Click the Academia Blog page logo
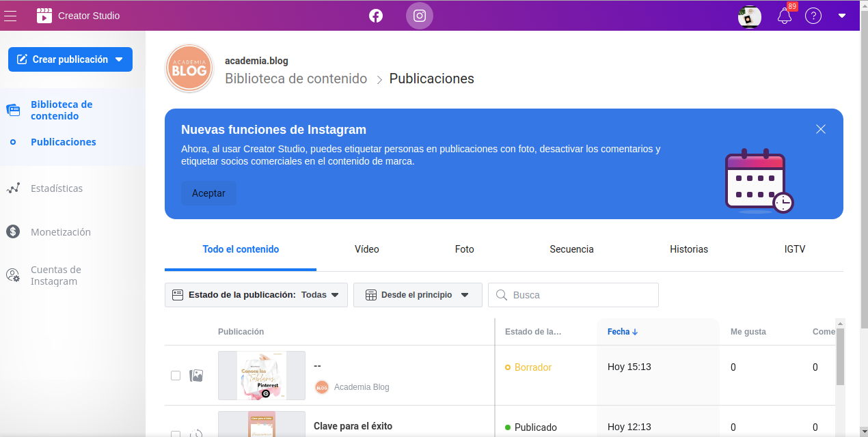Image resolution: width=868 pixels, height=437 pixels. tap(189, 68)
